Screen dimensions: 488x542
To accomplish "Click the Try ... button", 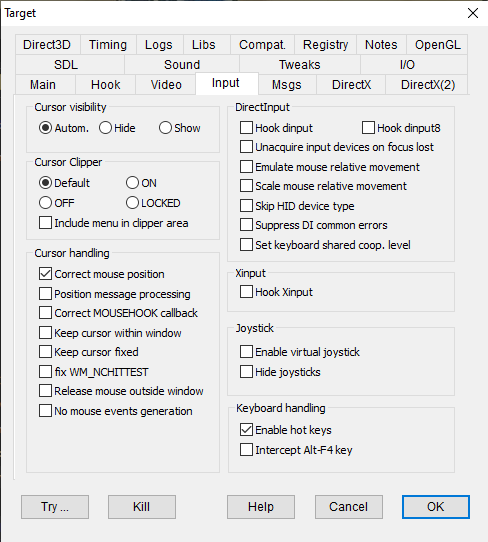I will click(55, 507).
